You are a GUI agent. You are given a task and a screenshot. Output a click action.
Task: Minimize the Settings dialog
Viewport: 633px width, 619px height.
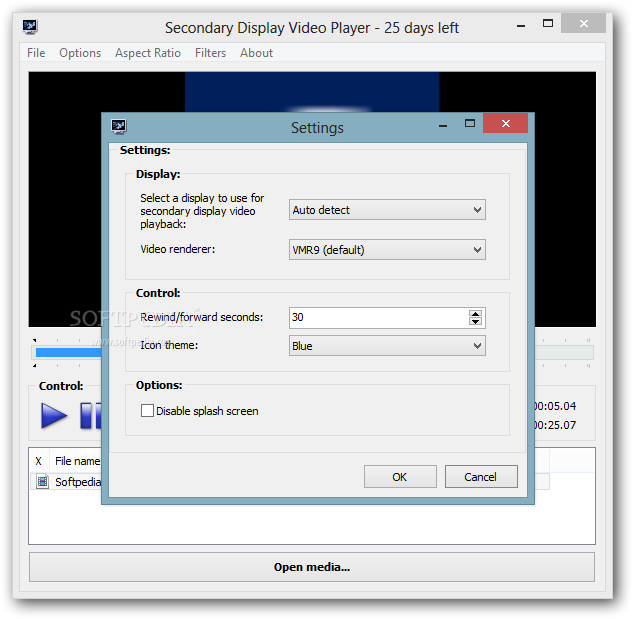[x=443, y=126]
